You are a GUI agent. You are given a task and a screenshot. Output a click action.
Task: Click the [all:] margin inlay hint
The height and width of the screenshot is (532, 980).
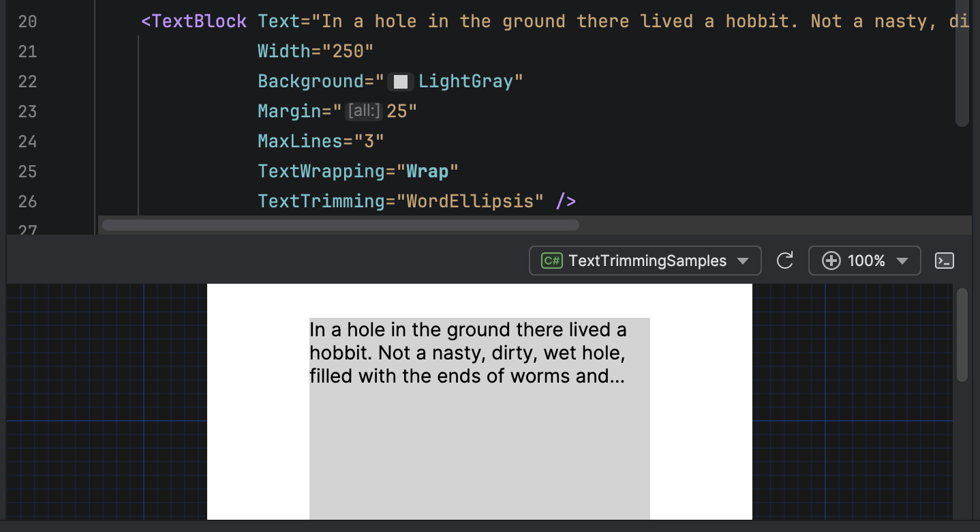pos(364,110)
